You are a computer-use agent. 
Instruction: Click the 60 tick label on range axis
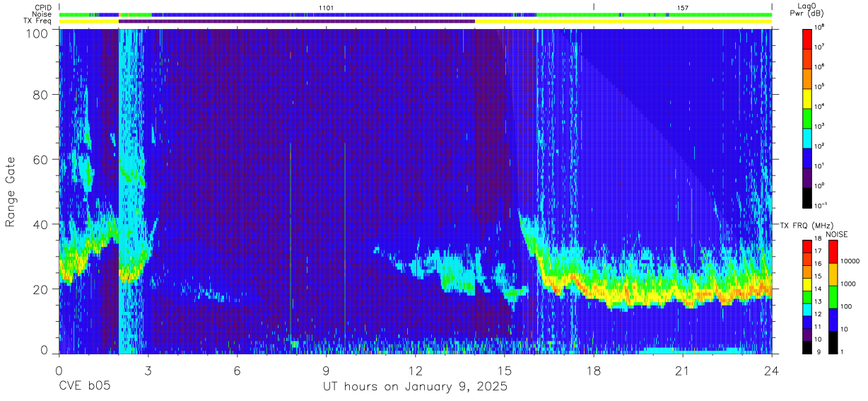(42, 160)
